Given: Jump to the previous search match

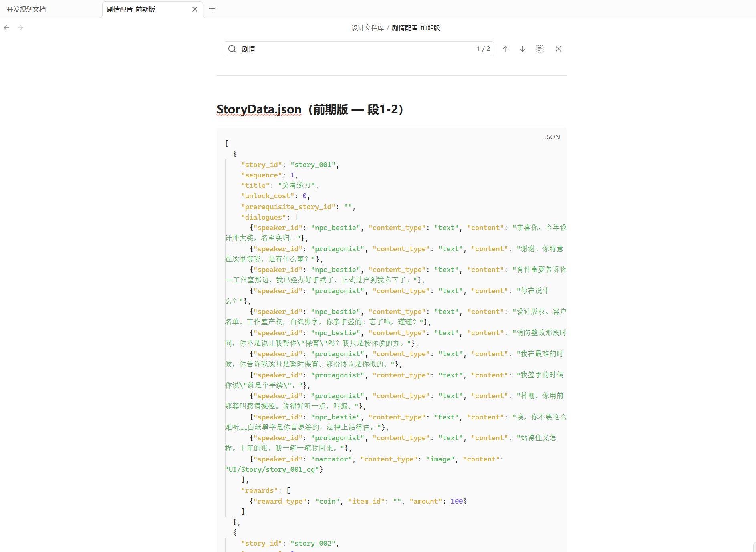Looking at the screenshot, I should pos(506,49).
